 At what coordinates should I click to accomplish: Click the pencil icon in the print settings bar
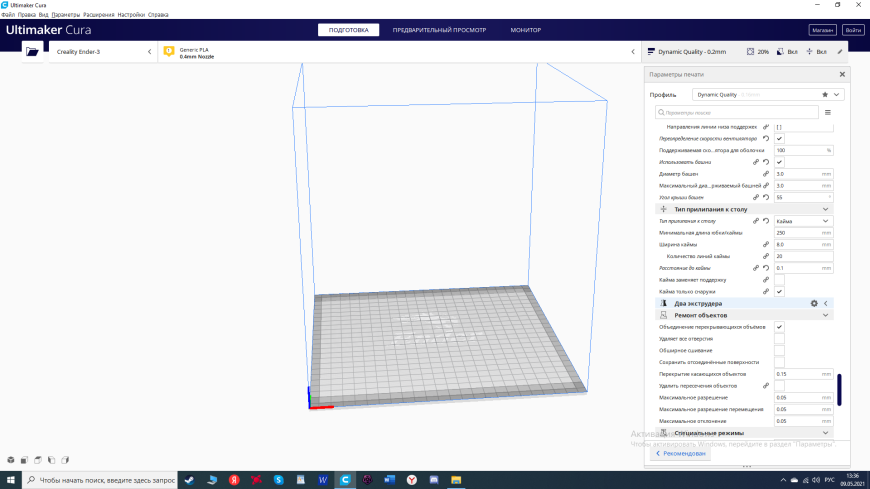pyautogui.click(x=840, y=52)
